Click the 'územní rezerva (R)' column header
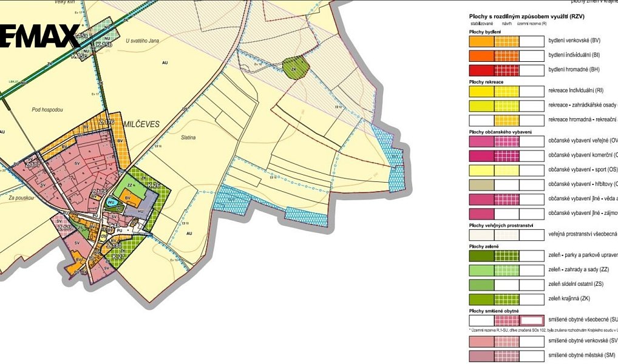This screenshot has height=364, width=618. pyautogui.click(x=532, y=24)
